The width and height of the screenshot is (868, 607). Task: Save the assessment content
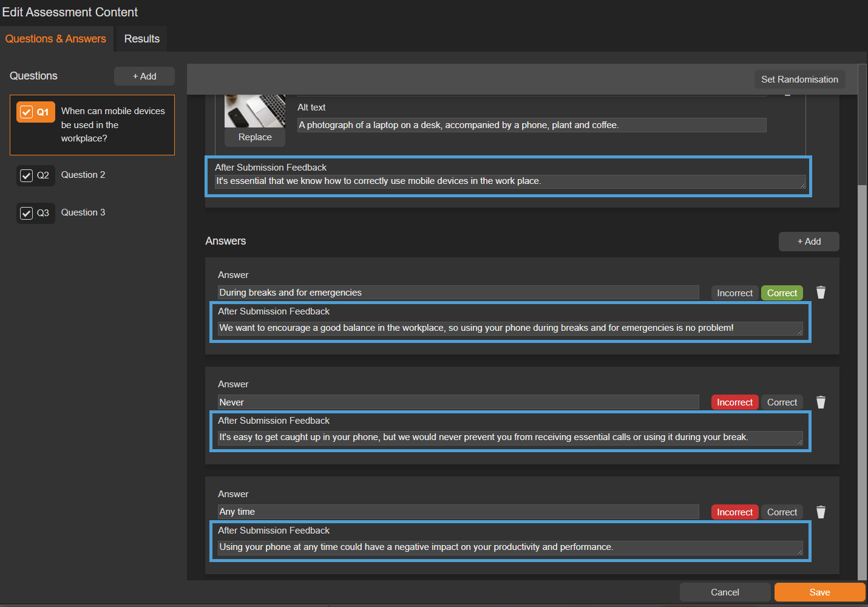819,592
